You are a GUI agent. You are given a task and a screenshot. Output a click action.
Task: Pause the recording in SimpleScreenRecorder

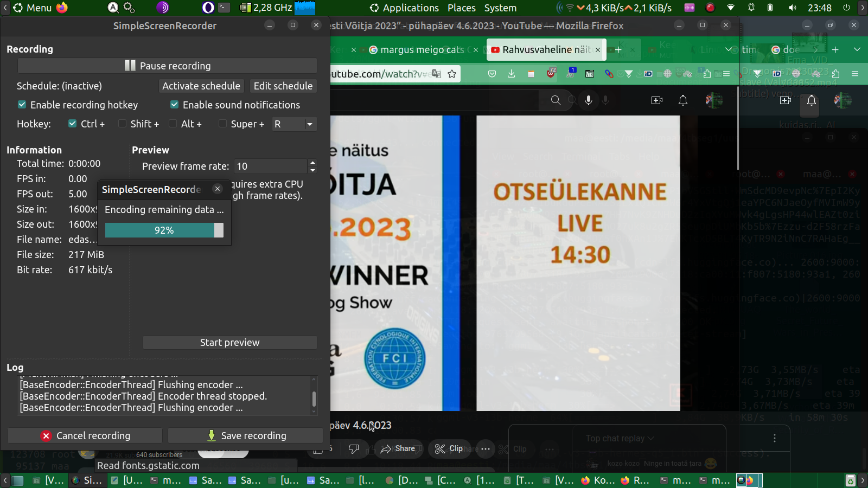(x=167, y=66)
